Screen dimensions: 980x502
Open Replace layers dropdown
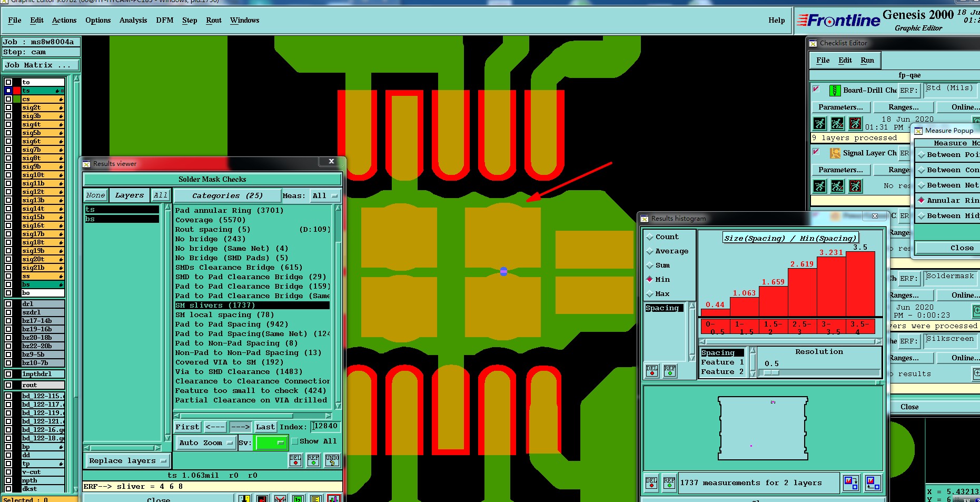pos(127,461)
